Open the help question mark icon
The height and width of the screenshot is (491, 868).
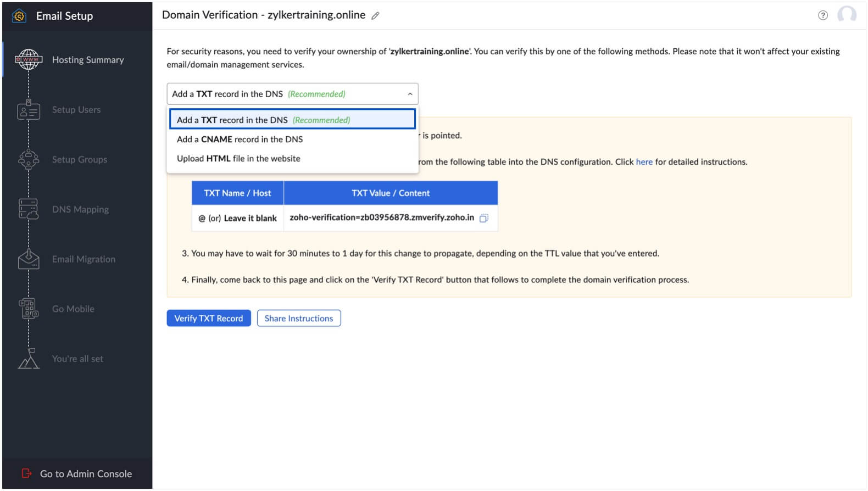tap(824, 15)
